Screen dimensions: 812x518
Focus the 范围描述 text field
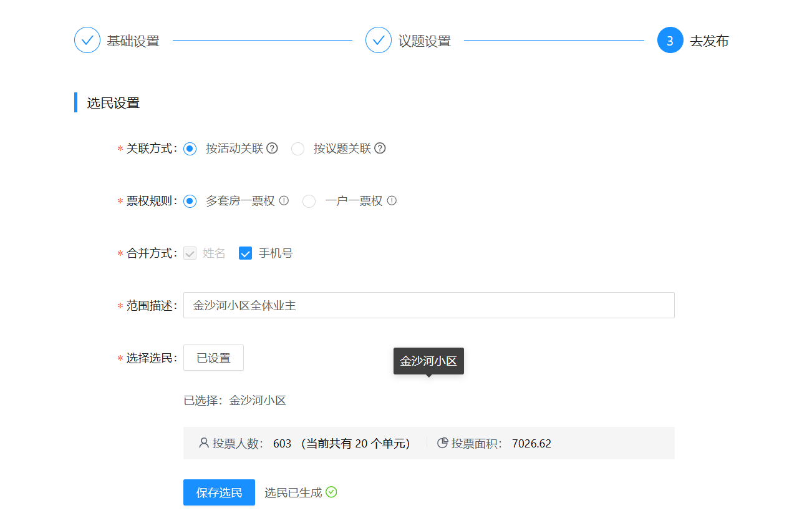pyautogui.click(x=428, y=305)
